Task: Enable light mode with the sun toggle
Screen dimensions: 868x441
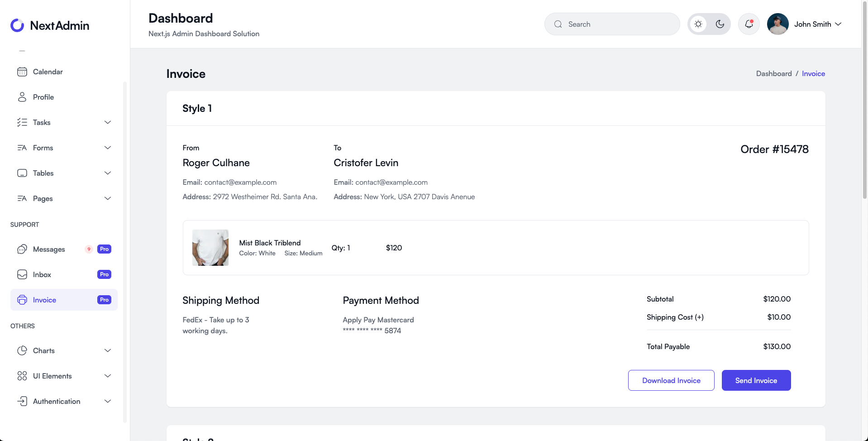Action: point(698,24)
